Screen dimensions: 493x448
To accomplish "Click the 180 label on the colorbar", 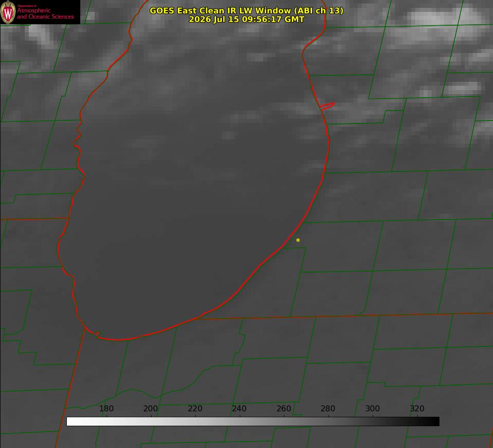I will click(x=106, y=408).
